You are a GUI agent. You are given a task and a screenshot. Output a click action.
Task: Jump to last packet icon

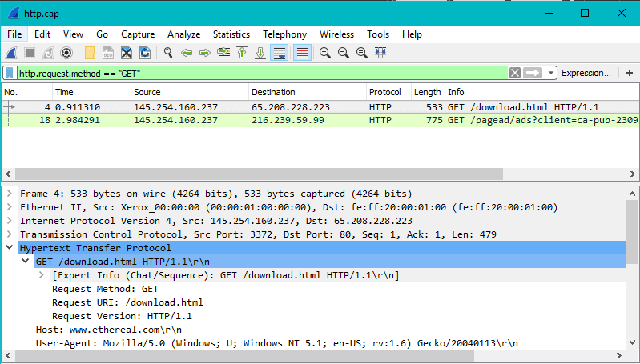pyautogui.click(x=260, y=53)
